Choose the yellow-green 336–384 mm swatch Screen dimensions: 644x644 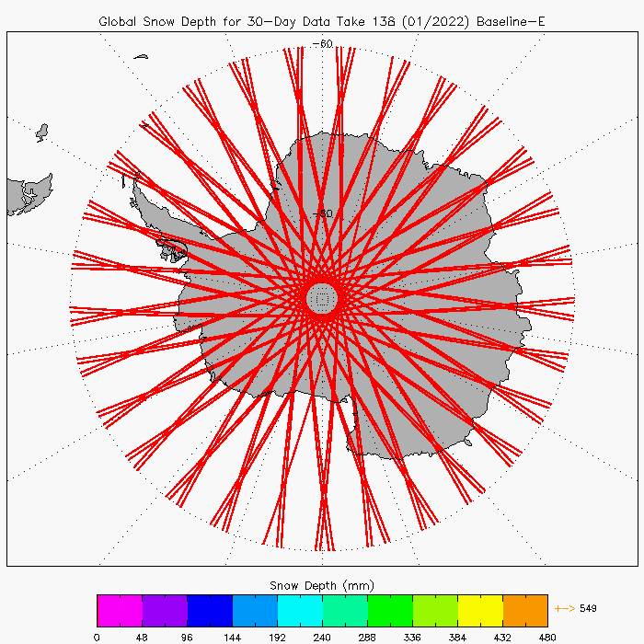(x=435, y=610)
